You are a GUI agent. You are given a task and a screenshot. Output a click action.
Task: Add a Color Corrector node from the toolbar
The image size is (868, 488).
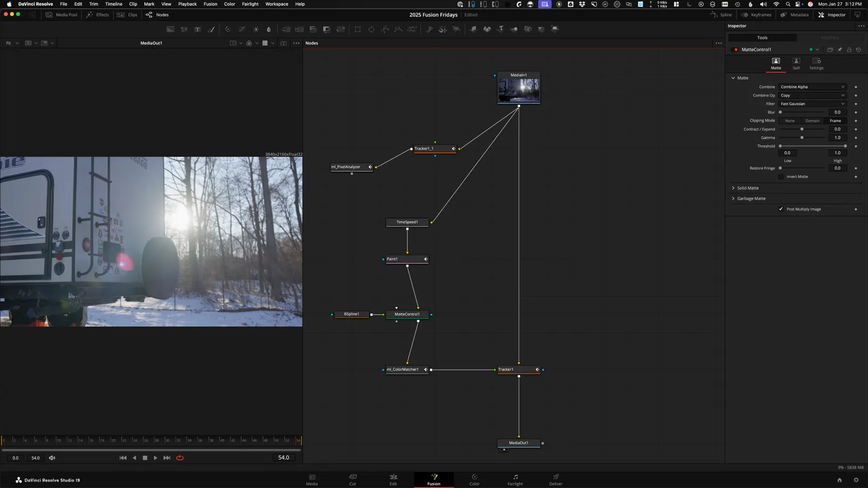228,29
